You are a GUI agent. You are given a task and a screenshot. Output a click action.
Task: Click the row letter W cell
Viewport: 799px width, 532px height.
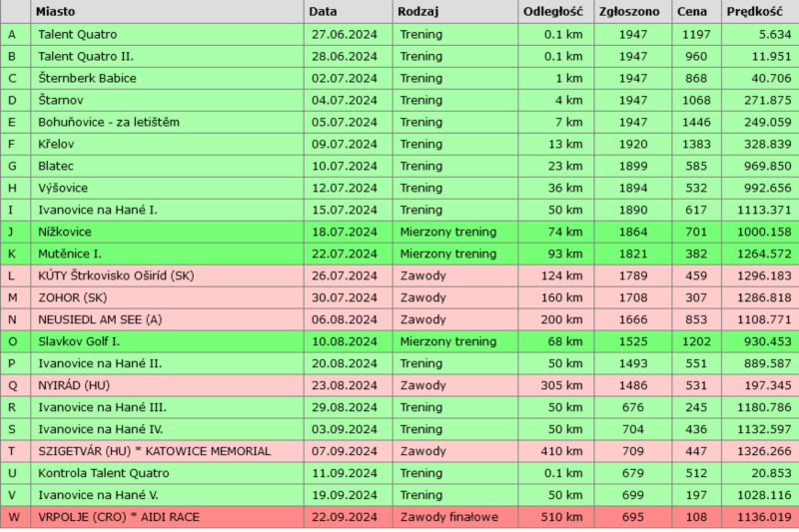[x=12, y=517]
